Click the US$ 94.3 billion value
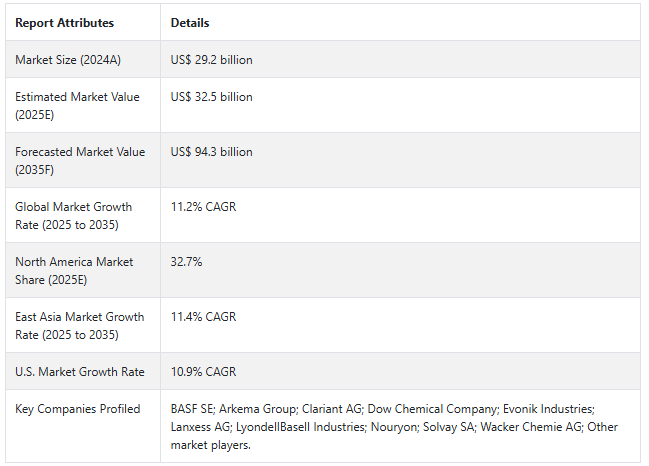This screenshot has width=649, height=466. tap(211, 152)
